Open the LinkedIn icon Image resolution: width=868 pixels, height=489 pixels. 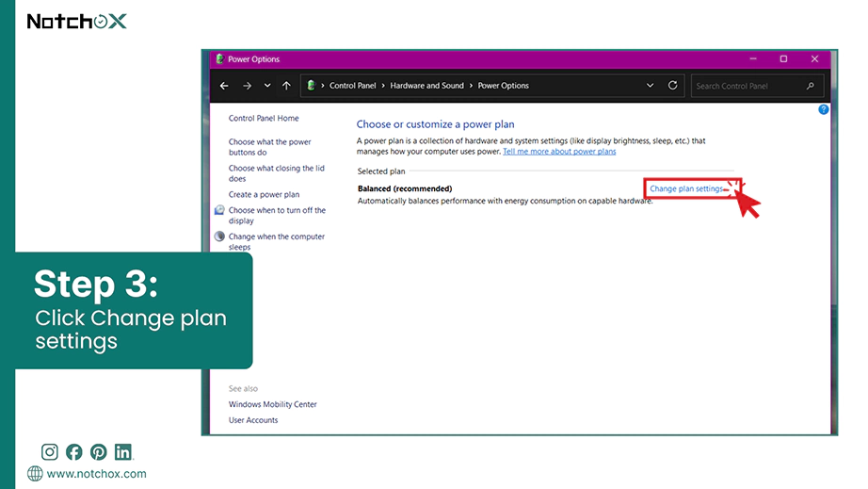click(x=123, y=452)
